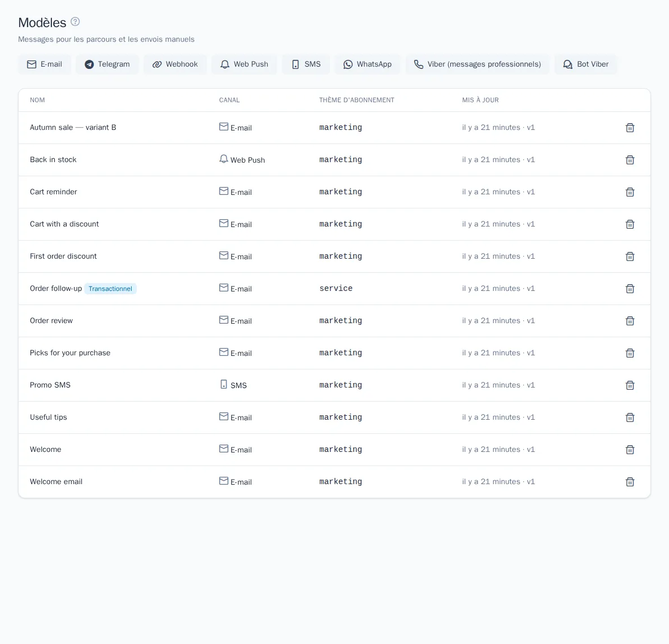The height and width of the screenshot is (644, 669).
Task: Click the service theme in Order follow-up row
Action: pyautogui.click(x=336, y=288)
